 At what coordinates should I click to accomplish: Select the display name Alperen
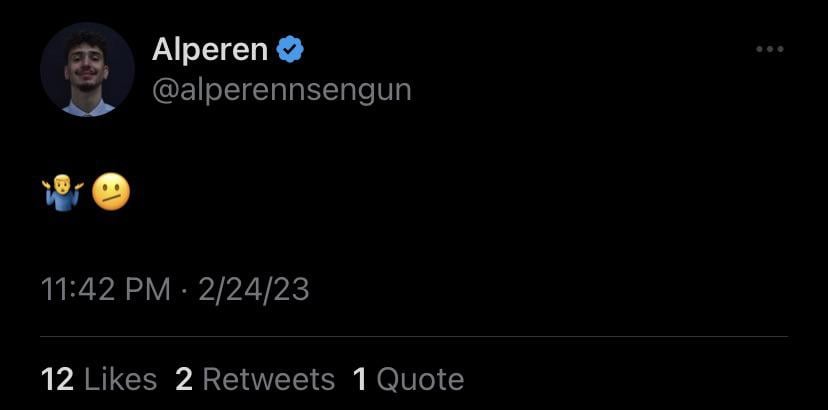[x=210, y=49]
